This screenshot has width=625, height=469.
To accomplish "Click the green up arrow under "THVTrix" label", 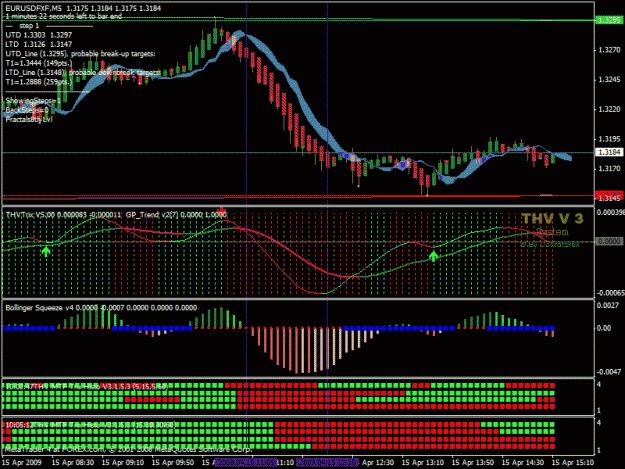I will coord(46,251).
